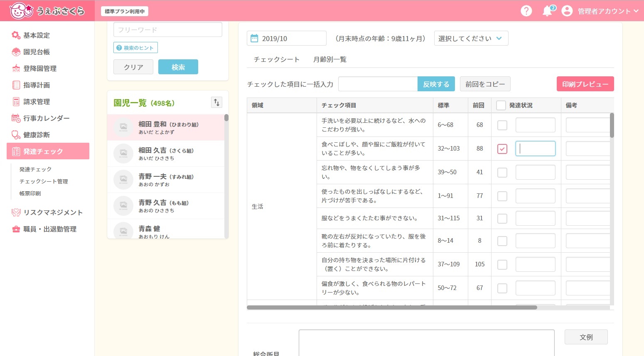
Task: Click 備考 input for 食べこぼし row
Action: click(588, 149)
